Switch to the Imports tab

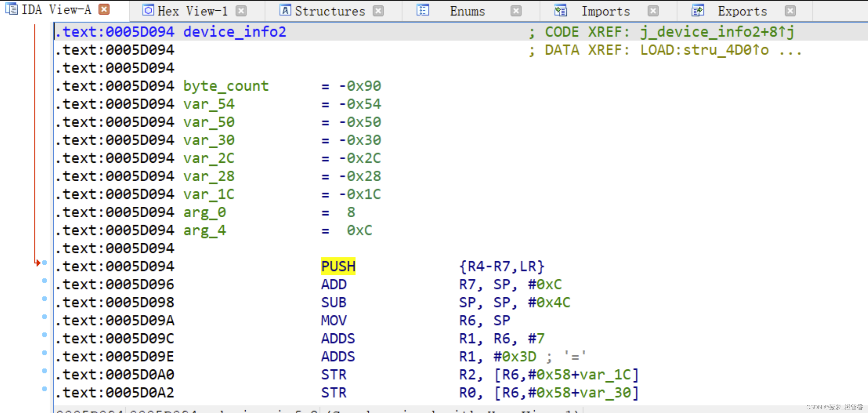(605, 11)
